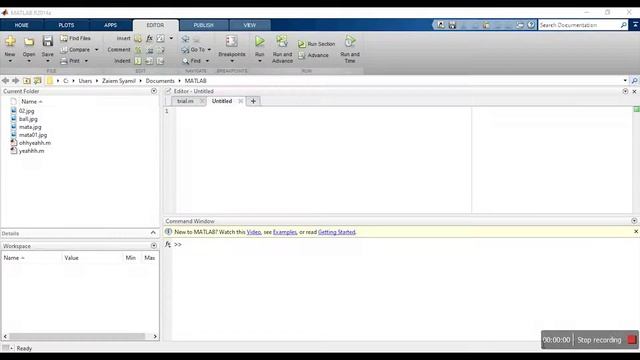This screenshot has width=640, height=360.
Task: Click the Save disk icon
Action: tap(47, 41)
